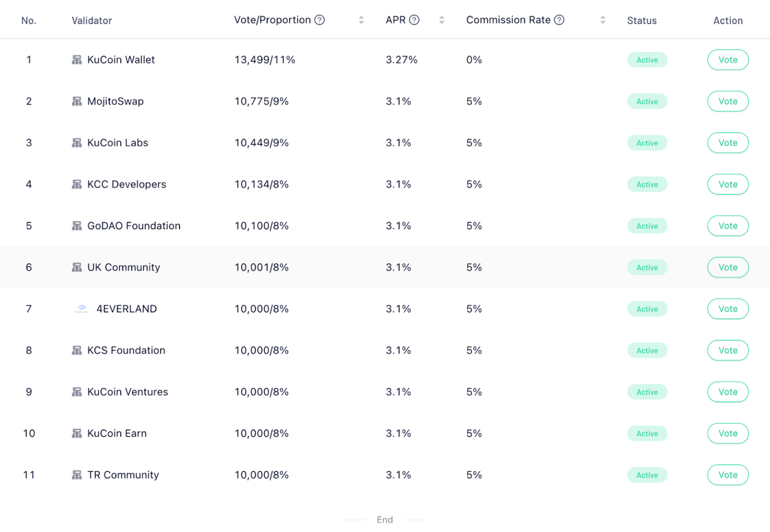Click the GoDAO Foundation validator icon
Viewport: 770px width, 532px height.
(77, 226)
